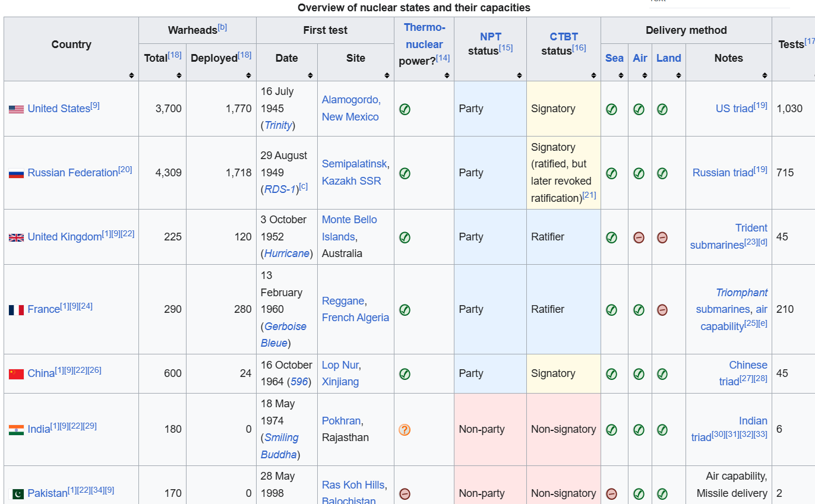The image size is (815, 504).
Task: Click the Russian Federation flag icon
Action: 16,173
